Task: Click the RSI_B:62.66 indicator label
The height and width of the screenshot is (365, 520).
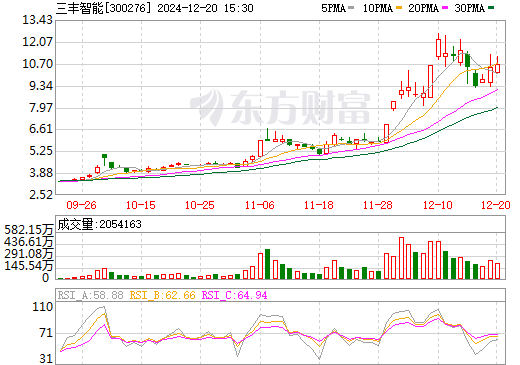Action: [x=162, y=295]
